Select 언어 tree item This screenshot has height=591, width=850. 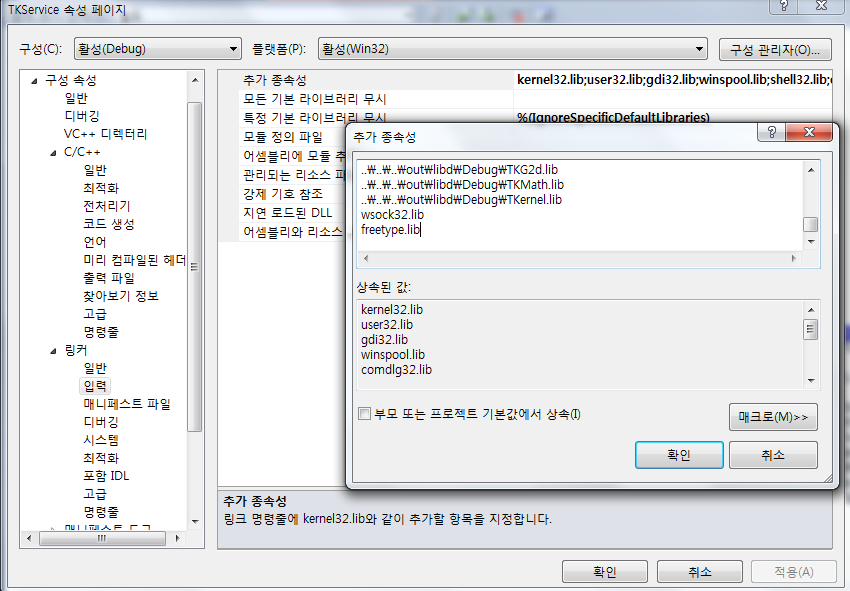(x=95, y=242)
